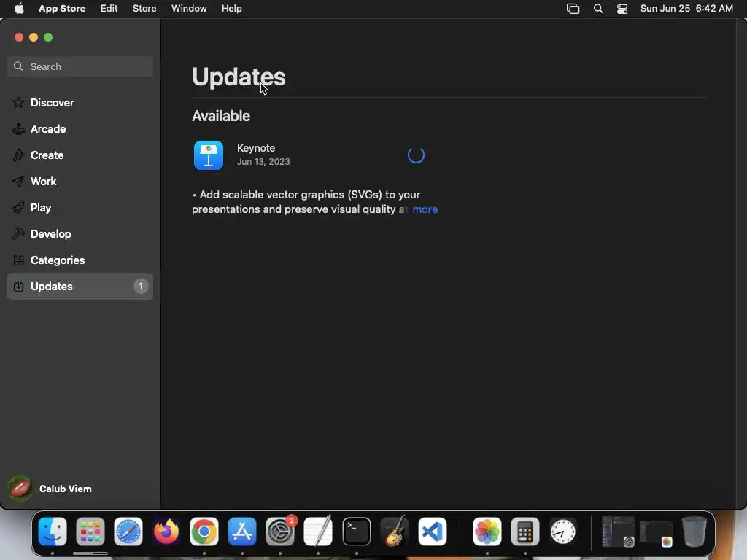Click the Arcade joystick icon
Image resolution: width=747 pixels, height=560 pixels.
(18, 128)
